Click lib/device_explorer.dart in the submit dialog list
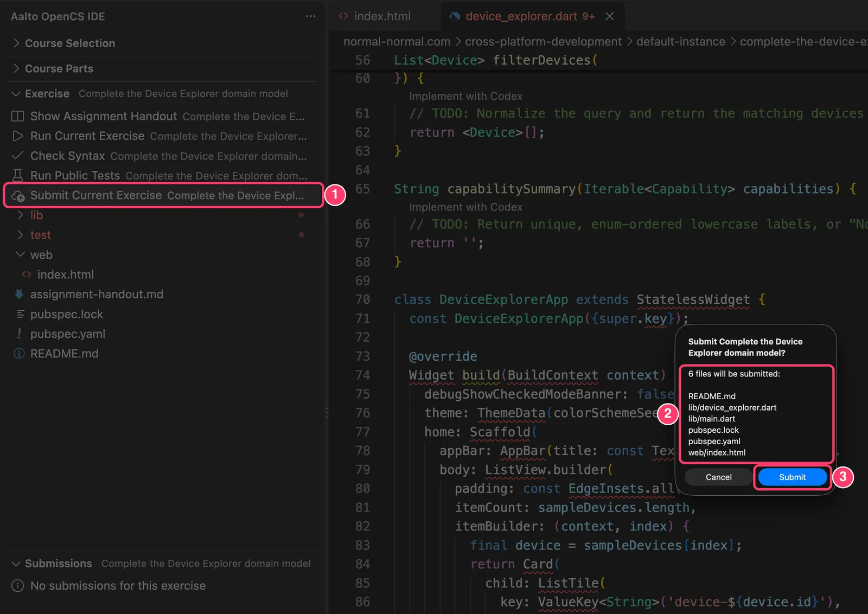 click(x=732, y=407)
